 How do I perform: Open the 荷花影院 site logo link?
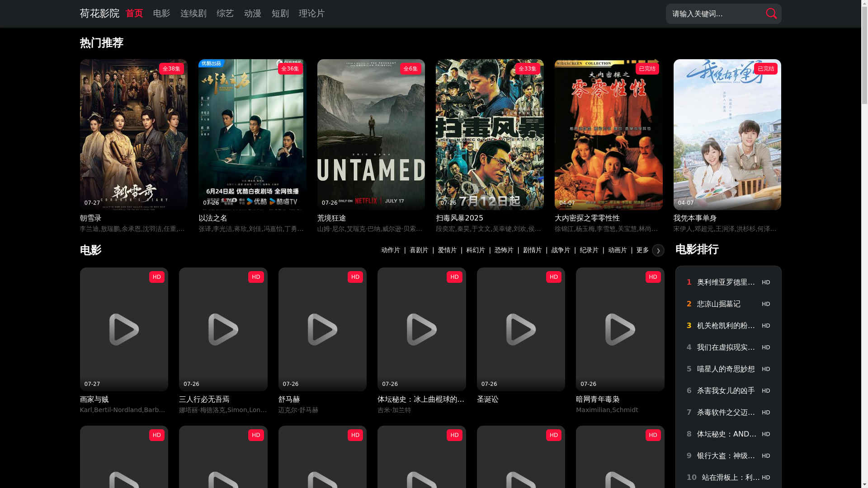click(x=99, y=14)
